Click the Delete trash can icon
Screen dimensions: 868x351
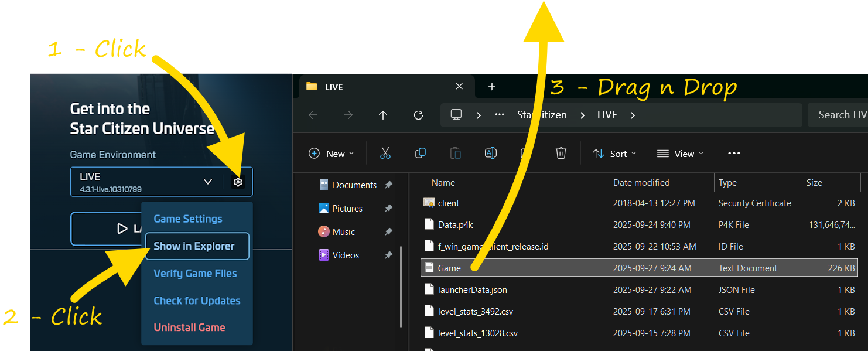pyautogui.click(x=561, y=154)
